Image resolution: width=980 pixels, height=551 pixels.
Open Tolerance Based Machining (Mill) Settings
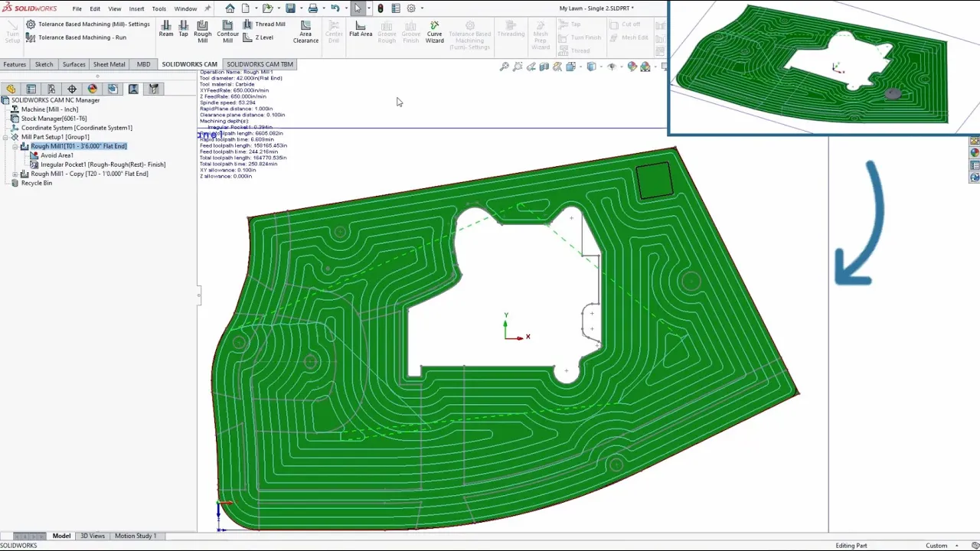coord(88,24)
